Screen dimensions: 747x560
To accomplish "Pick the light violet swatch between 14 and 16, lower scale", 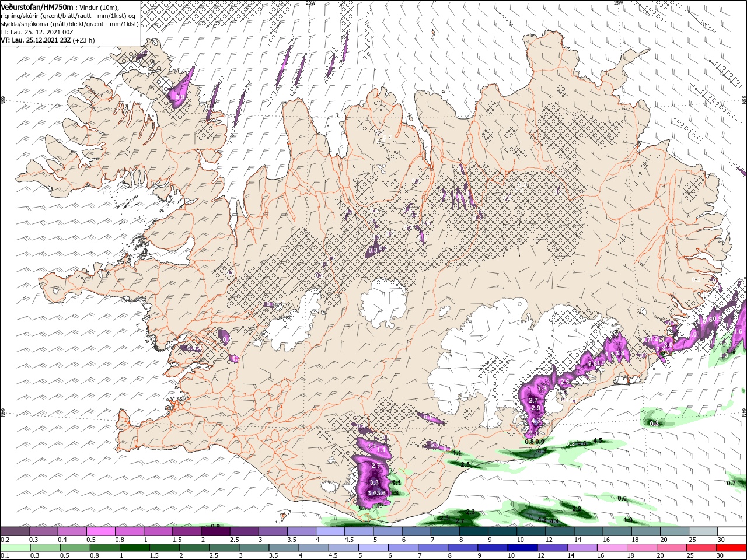I will tap(582, 548).
